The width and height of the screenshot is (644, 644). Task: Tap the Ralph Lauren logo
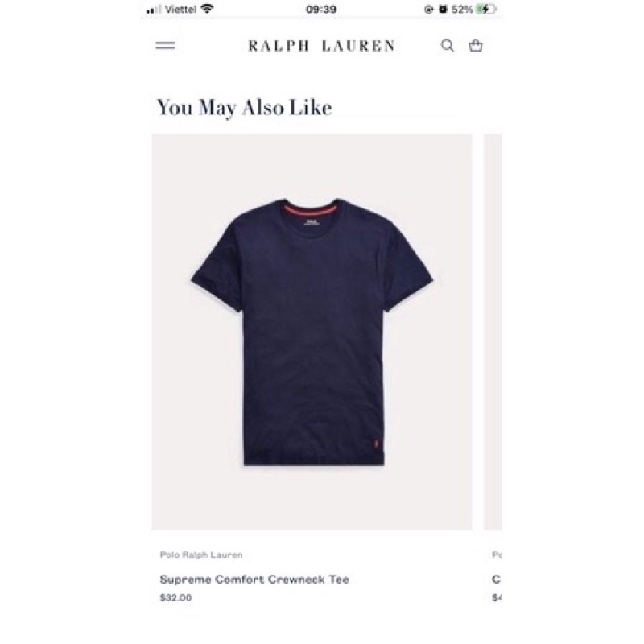coord(321,46)
